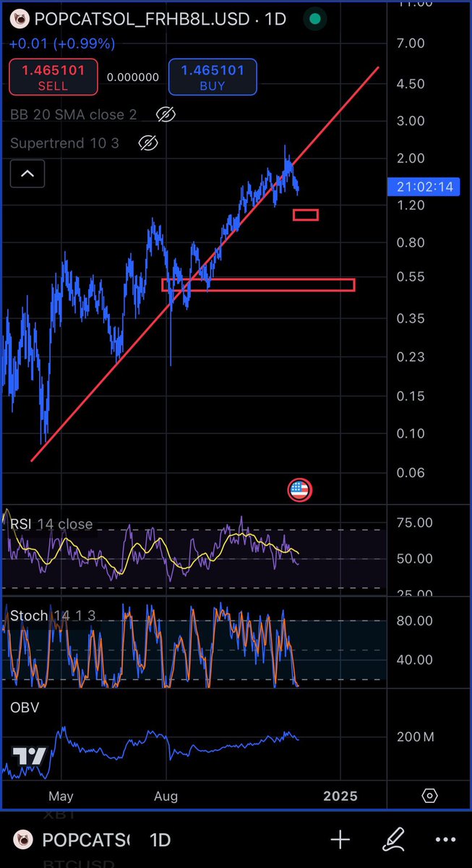The height and width of the screenshot is (868, 472).
Task: Open the three-dots more menu
Action: [x=446, y=840]
